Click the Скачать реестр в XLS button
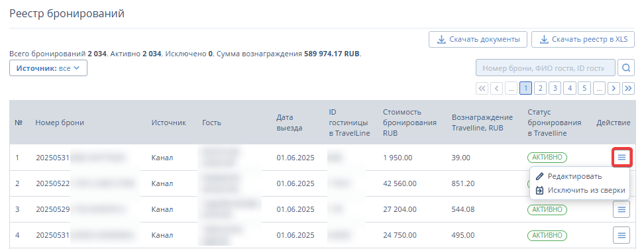The image size is (644, 249). click(583, 39)
